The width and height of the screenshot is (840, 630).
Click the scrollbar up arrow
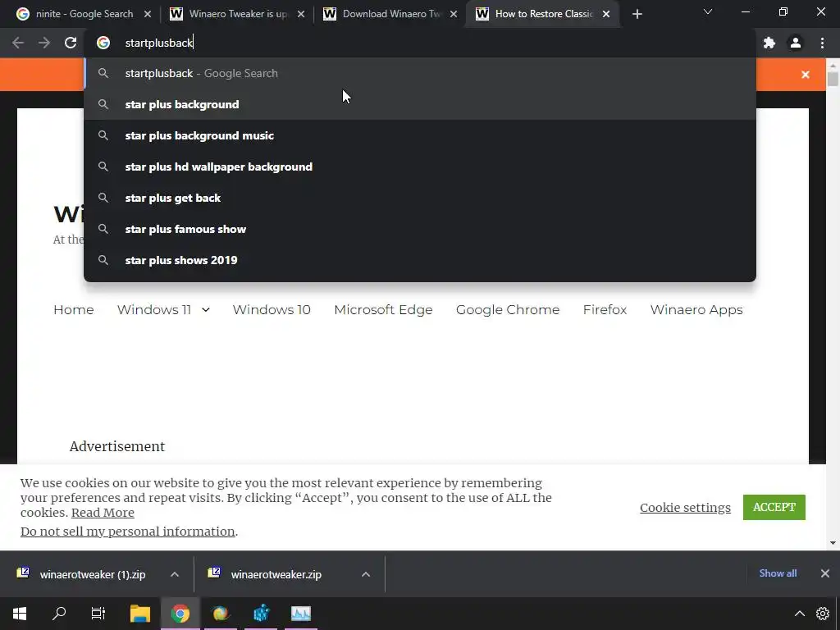click(x=833, y=64)
